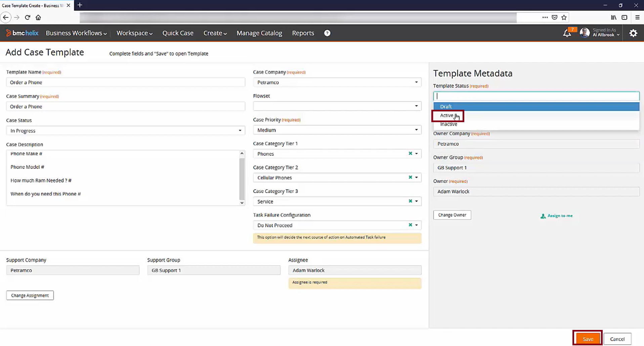Clear the Case Category Tier 3 value

[410, 201]
